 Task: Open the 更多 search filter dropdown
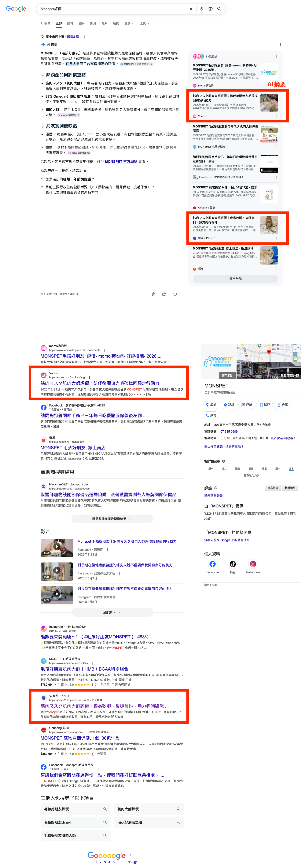129,23
